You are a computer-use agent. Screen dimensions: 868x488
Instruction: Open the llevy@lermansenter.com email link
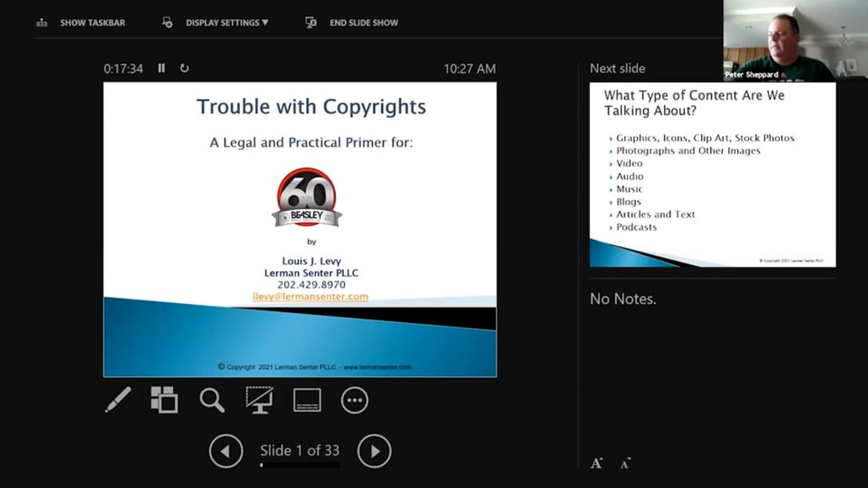tap(311, 296)
